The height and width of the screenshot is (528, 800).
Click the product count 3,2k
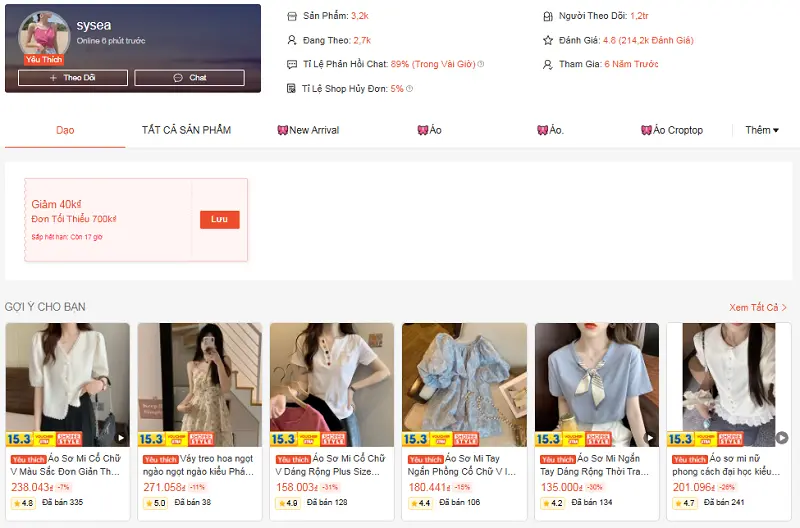[360, 16]
